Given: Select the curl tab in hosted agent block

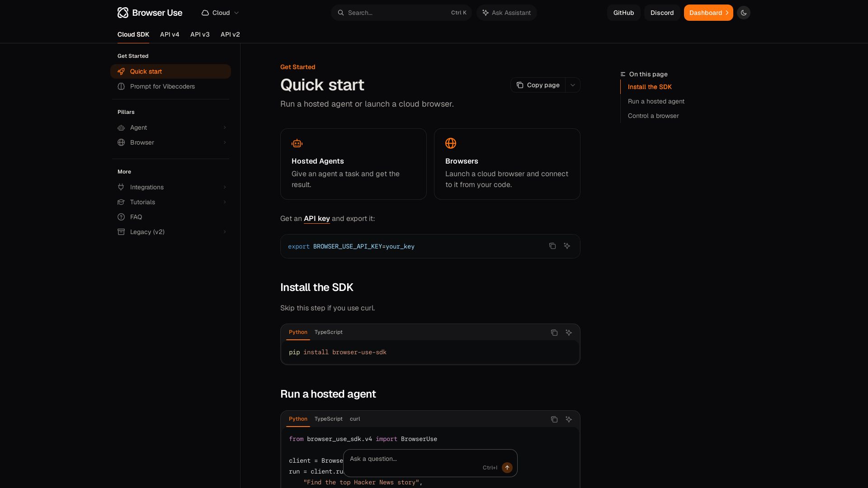Looking at the screenshot, I should 355,419.
